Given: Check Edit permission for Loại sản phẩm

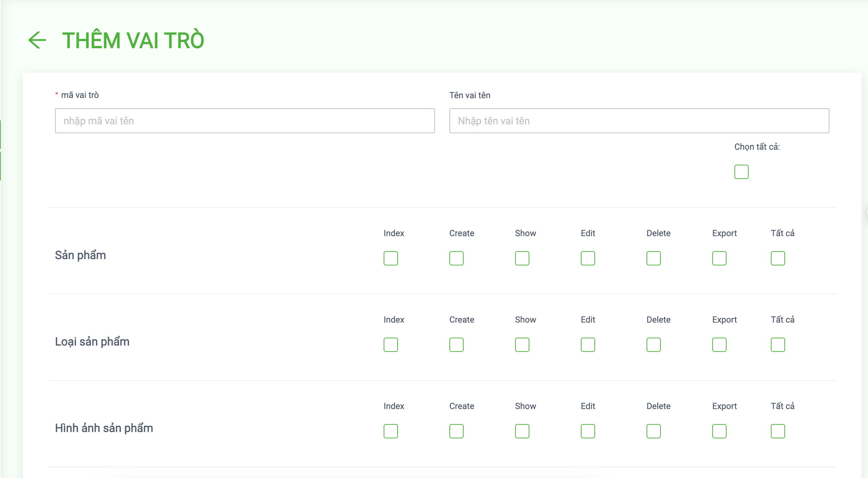Looking at the screenshot, I should (x=588, y=345).
